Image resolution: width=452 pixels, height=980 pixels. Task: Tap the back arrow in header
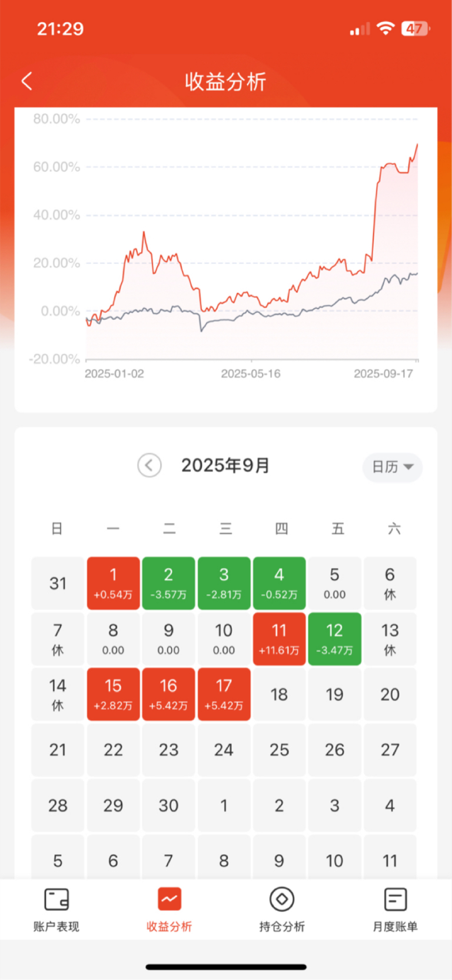tap(26, 81)
